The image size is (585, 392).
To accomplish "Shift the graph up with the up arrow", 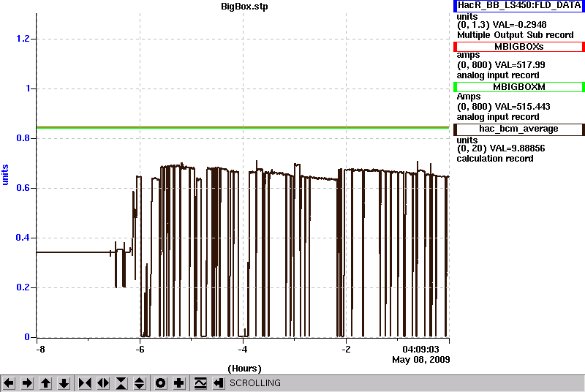I will [x=45, y=383].
